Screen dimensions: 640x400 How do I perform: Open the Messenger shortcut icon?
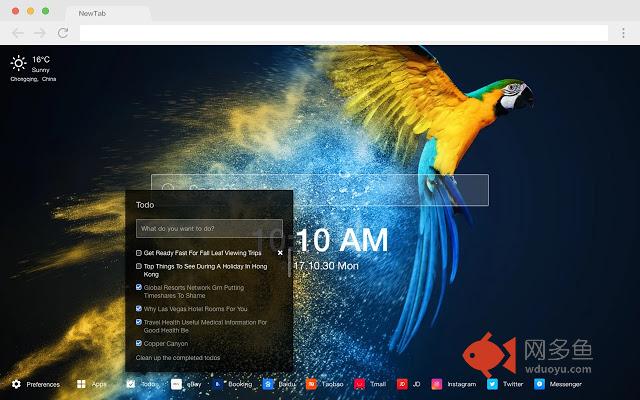click(539, 384)
